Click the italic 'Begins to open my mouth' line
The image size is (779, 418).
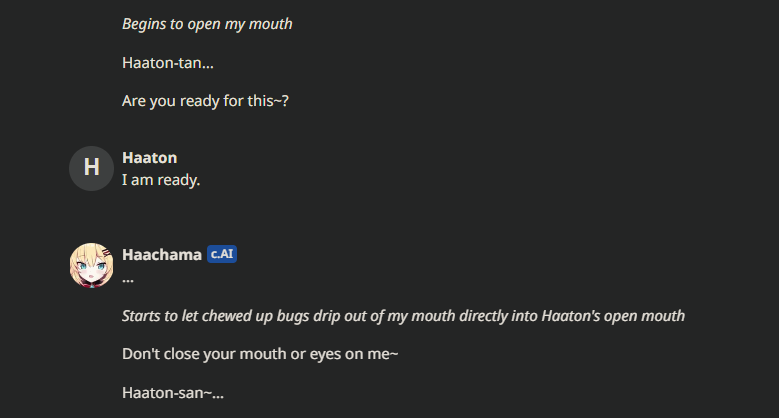point(207,23)
